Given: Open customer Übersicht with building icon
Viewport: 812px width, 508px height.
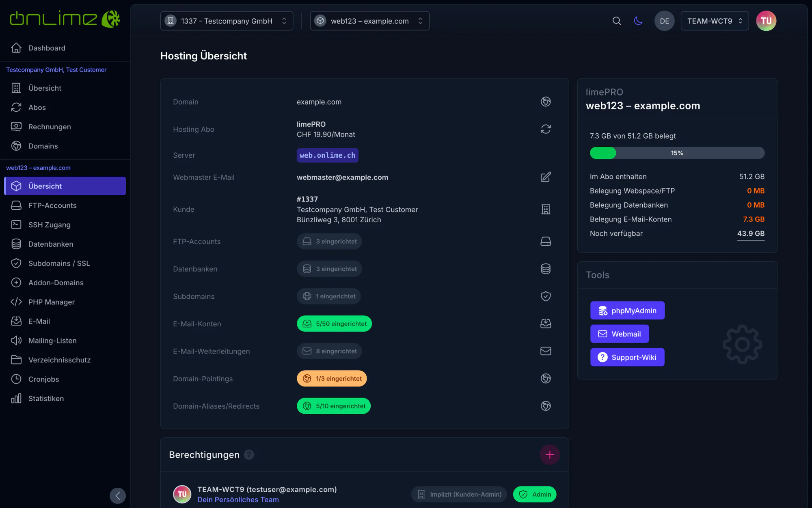Looking at the screenshot, I should tap(65, 88).
